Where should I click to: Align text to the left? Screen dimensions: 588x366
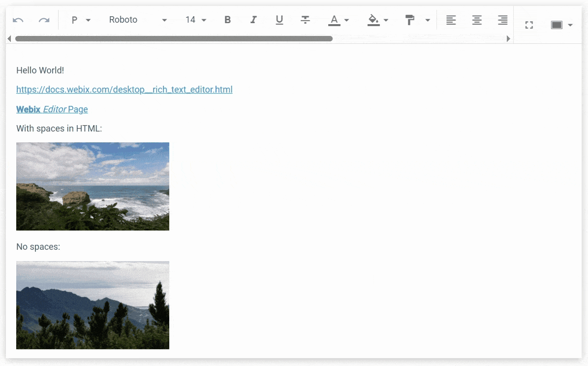451,20
